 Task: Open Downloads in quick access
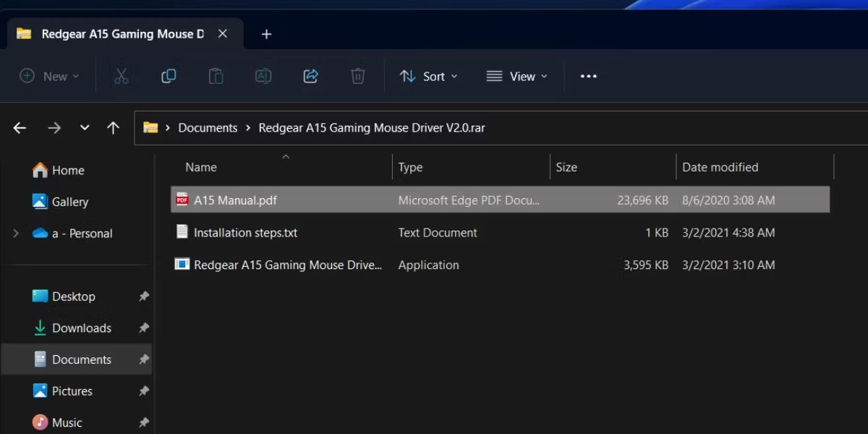[x=72, y=328]
